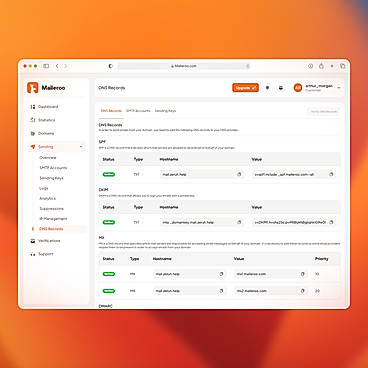Screen dimensions: 368x368
Task: Click the theme toggle icon beside Upgrade
Action: [x=267, y=88]
